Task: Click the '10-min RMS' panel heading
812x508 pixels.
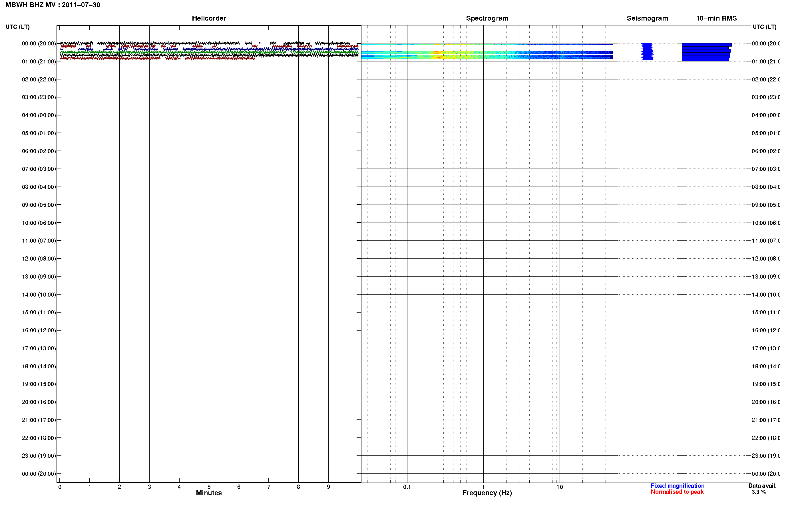Action: point(716,18)
